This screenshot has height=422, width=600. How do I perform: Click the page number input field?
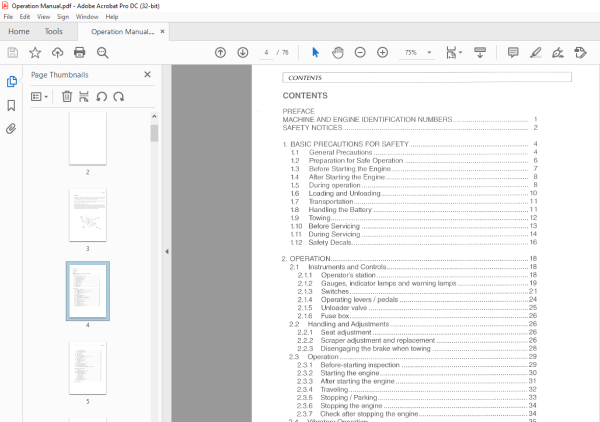[266, 52]
